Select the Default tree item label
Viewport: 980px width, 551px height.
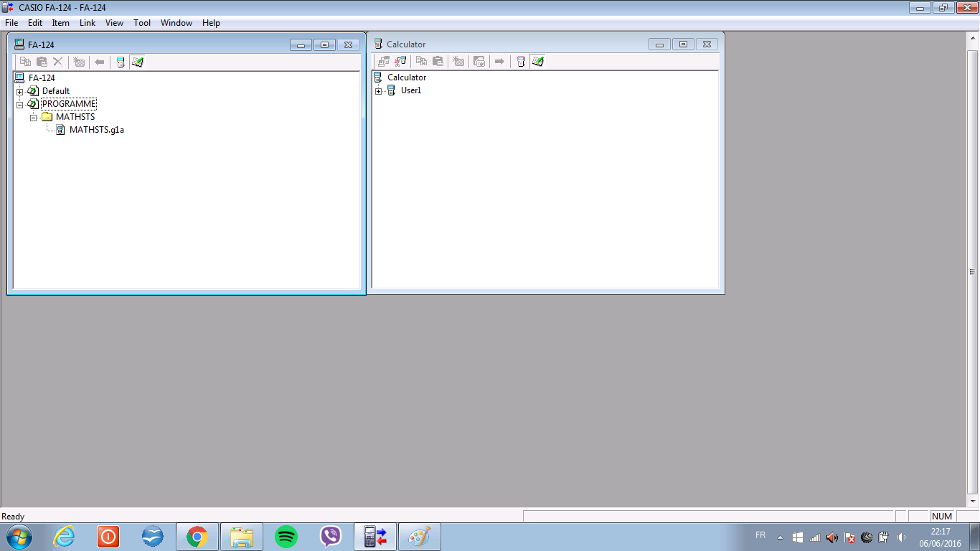coord(56,91)
